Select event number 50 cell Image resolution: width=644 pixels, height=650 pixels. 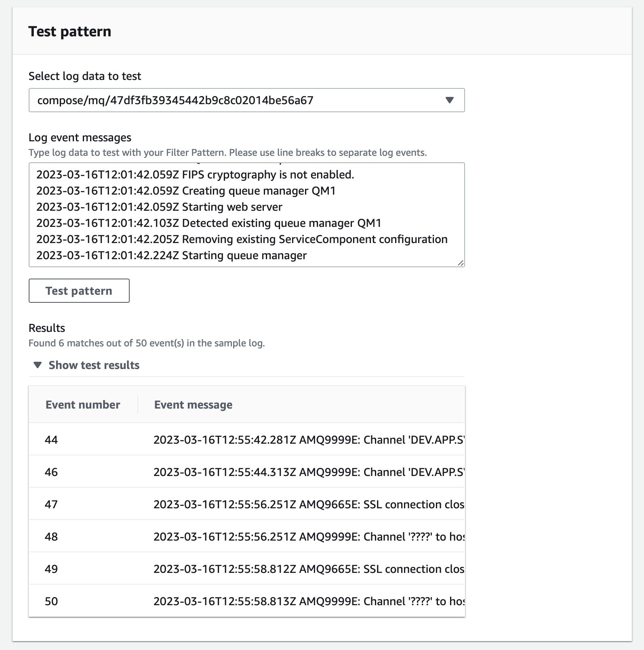pos(51,601)
